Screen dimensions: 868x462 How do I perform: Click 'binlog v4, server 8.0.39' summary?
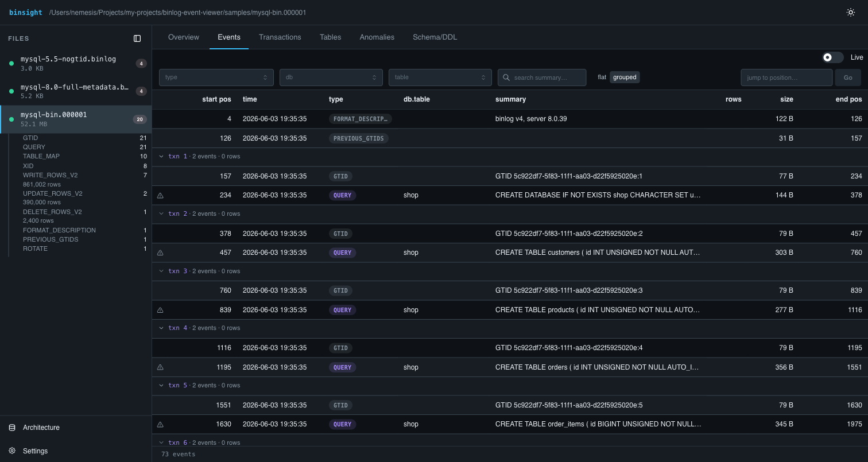coord(531,119)
